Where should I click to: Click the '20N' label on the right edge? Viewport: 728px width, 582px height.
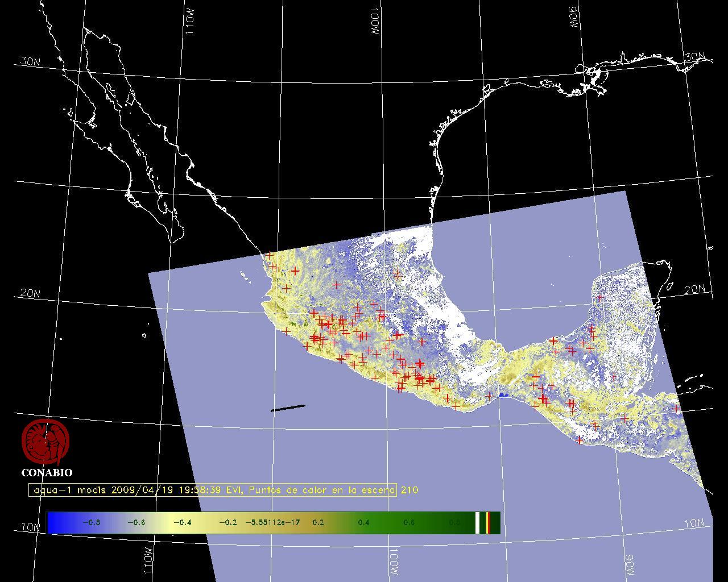point(694,289)
